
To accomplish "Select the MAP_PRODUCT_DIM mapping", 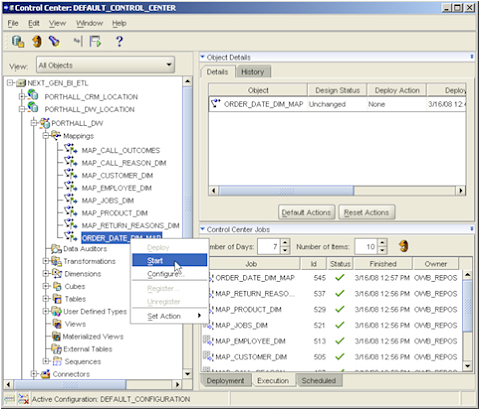I will [x=114, y=213].
